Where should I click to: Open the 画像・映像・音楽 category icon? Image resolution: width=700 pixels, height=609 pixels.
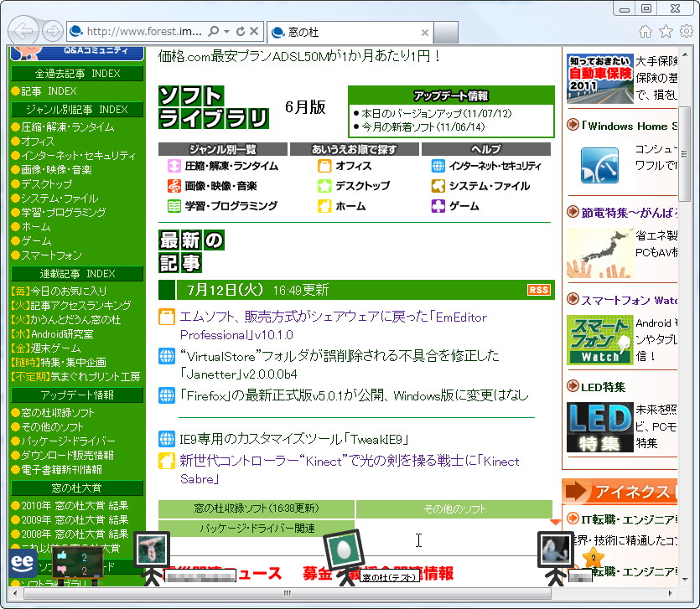(174, 186)
